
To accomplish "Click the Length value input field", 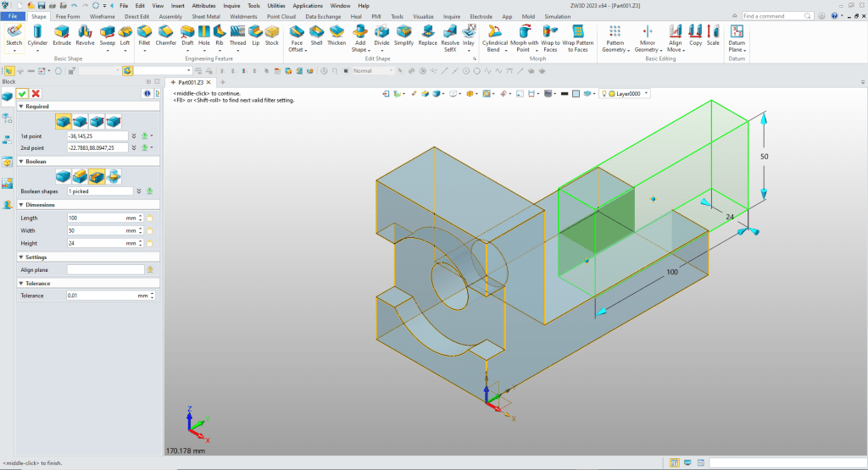I will click(x=95, y=218).
